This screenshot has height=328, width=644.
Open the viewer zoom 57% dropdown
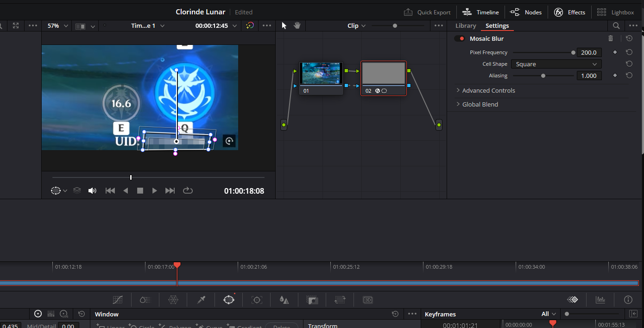pos(58,25)
